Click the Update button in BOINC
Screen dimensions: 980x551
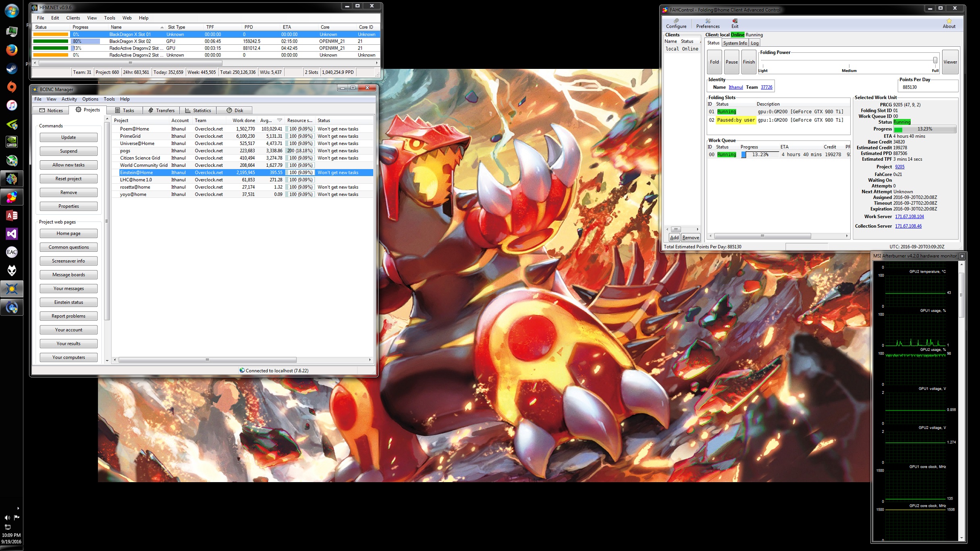69,137
